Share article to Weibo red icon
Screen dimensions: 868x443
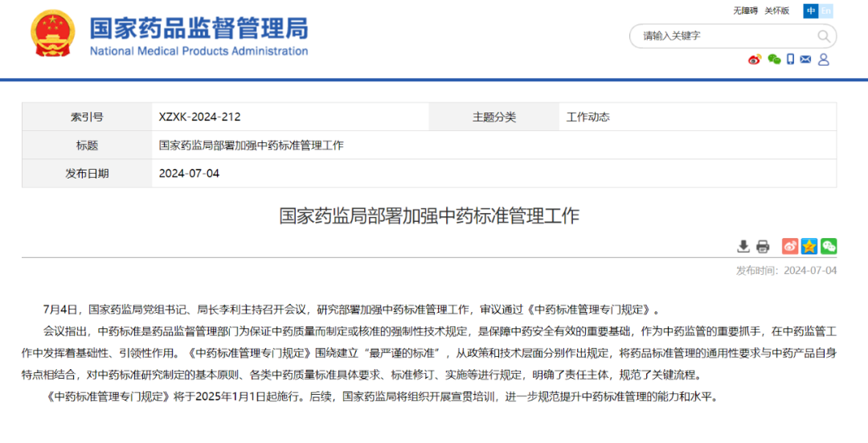point(790,246)
